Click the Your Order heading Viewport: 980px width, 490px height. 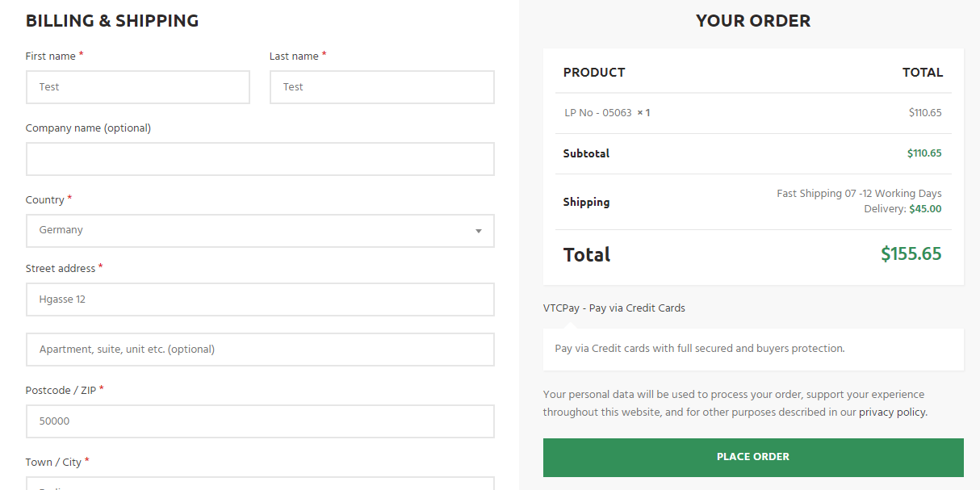[x=753, y=21]
